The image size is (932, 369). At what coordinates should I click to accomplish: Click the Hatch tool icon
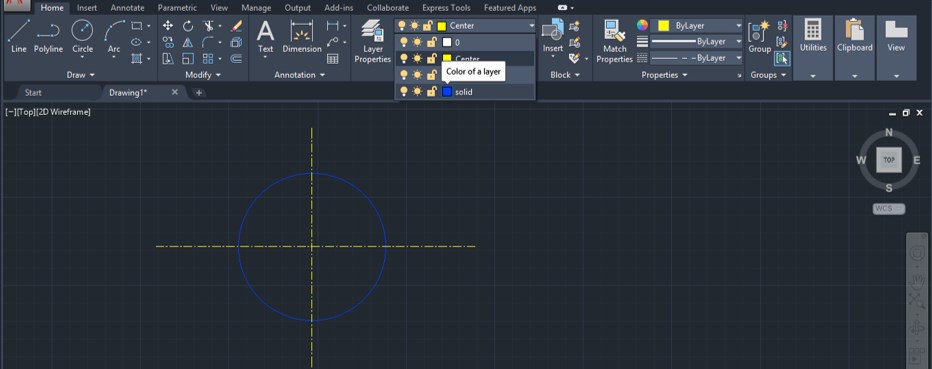[137, 58]
